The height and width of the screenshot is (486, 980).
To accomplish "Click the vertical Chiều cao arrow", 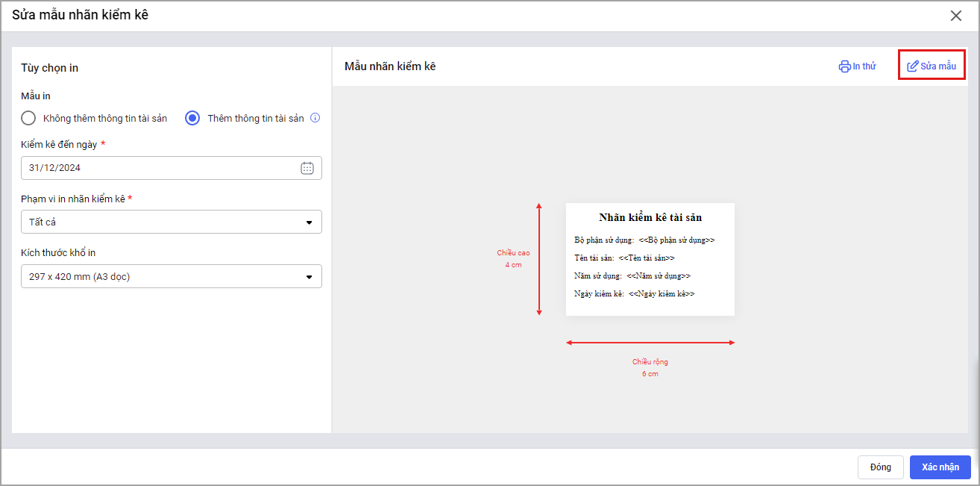I will pyautogui.click(x=539, y=258).
